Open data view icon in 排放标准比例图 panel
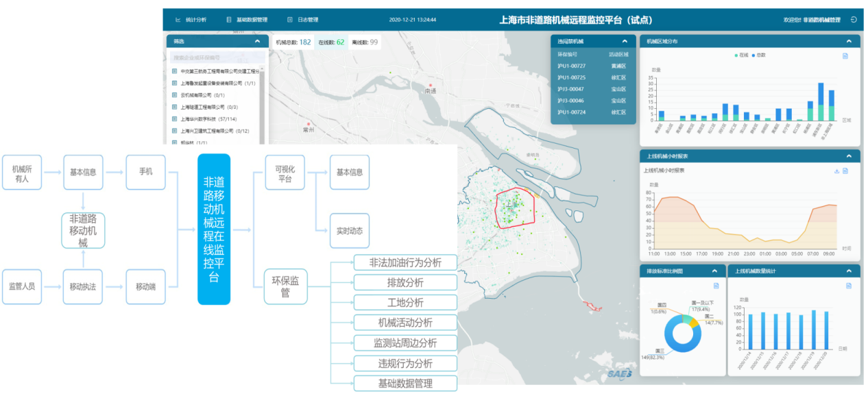Viewport: 868px width, 398px height. (x=716, y=286)
